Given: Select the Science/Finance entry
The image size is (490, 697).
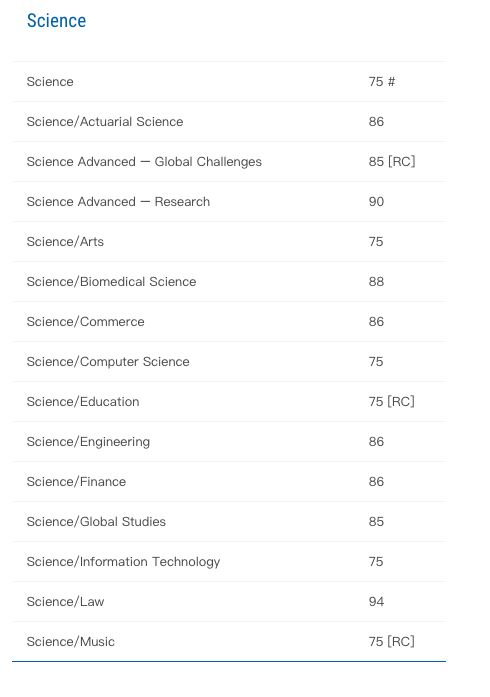Looking at the screenshot, I should click(229, 482).
